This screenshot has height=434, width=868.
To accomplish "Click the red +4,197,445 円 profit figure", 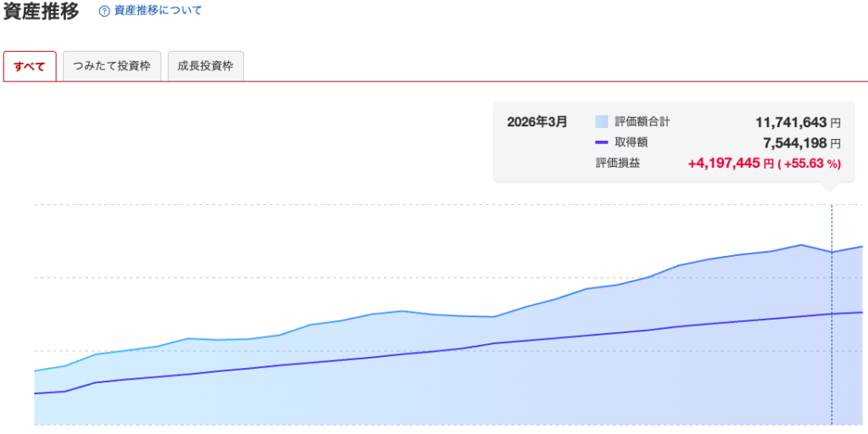I will [731, 163].
